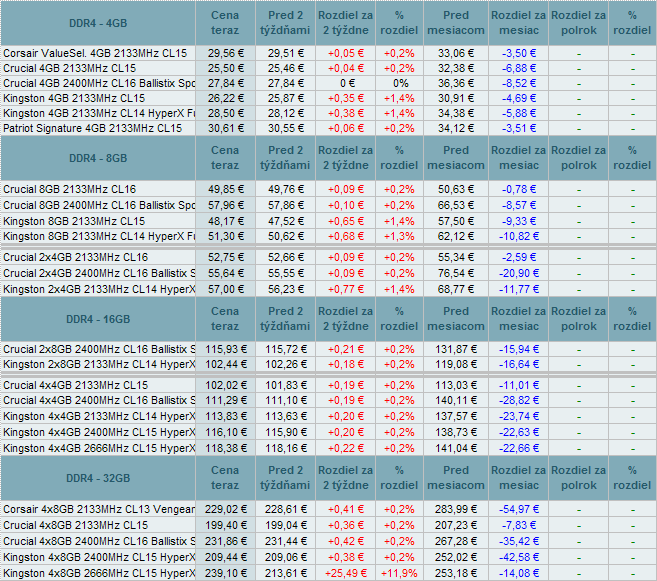Select current price 48,17 €
The image size is (657, 581).
tap(225, 221)
